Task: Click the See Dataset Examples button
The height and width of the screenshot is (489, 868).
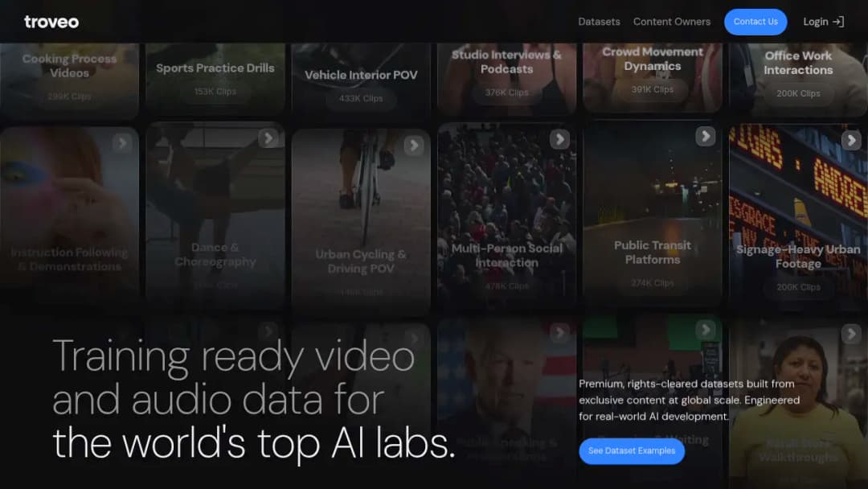Action: click(632, 450)
